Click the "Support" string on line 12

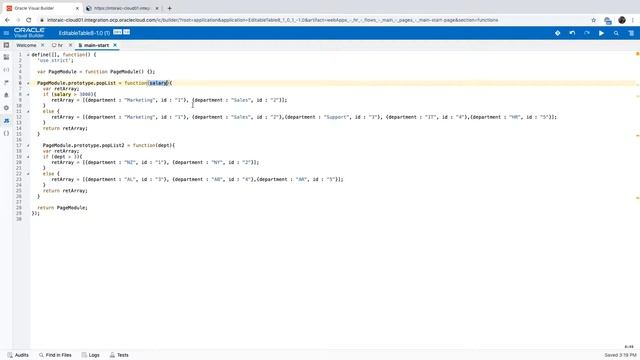[336, 117]
